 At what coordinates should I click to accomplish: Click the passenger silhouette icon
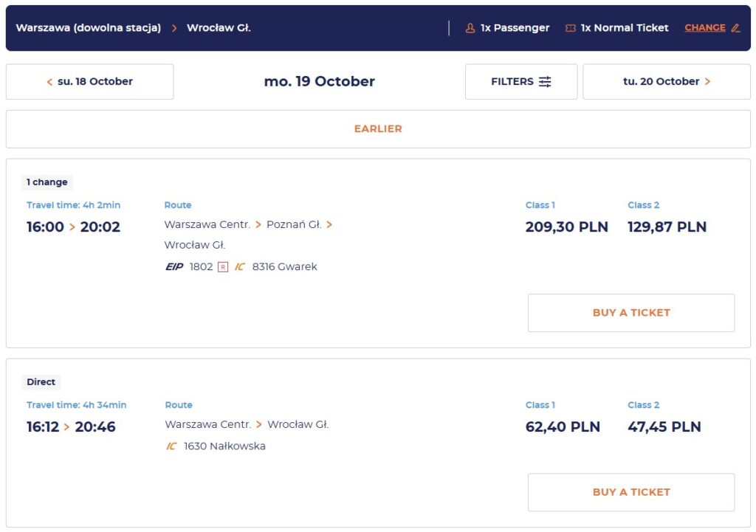point(470,29)
